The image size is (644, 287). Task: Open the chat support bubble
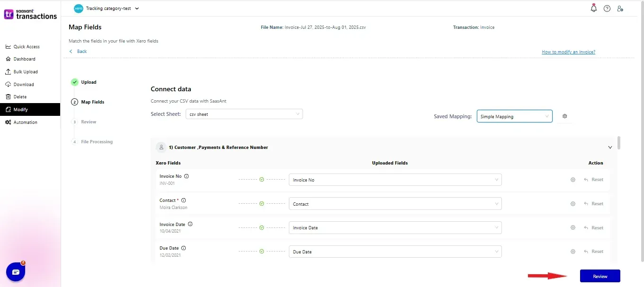tap(16, 272)
